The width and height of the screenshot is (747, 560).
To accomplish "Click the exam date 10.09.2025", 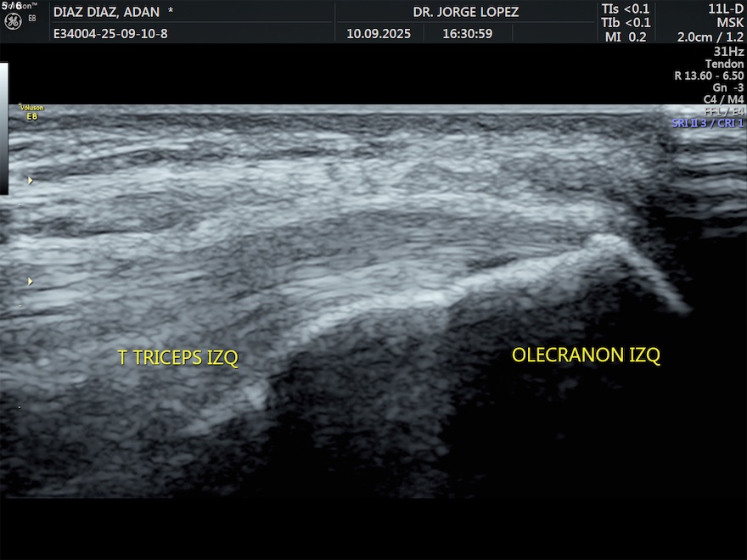I will pyautogui.click(x=379, y=35).
